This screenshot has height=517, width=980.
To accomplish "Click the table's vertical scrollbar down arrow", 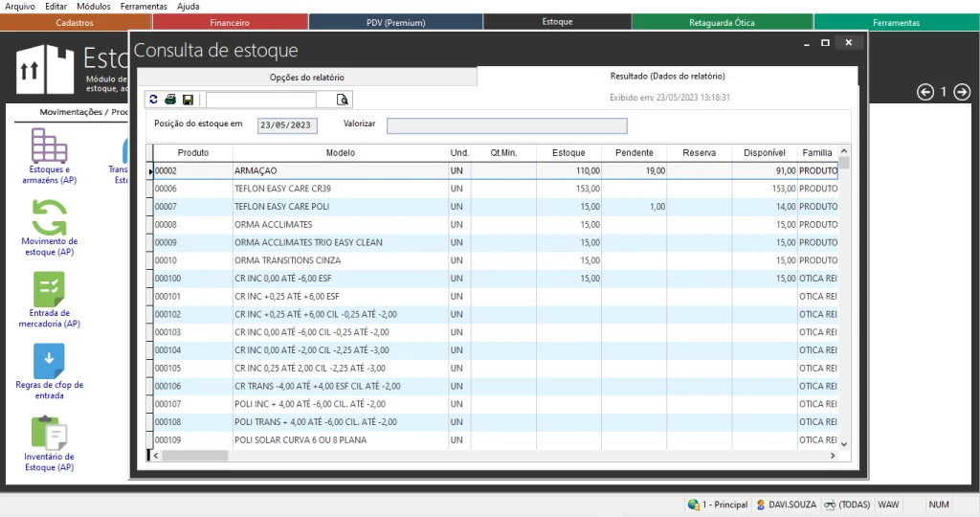I will point(843,444).
